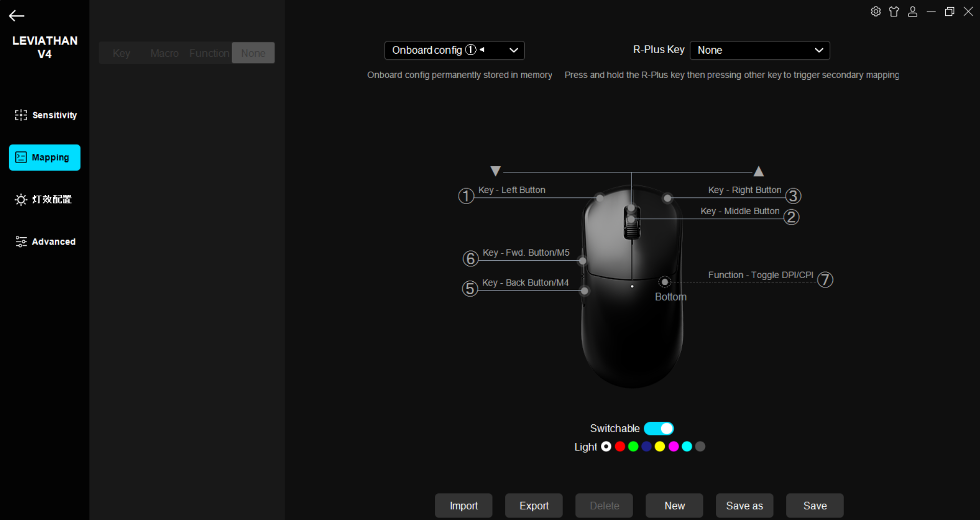Toggle the Switchable switch
The width and height of the screenshot is (980, 520).
(x=659, y=428)
